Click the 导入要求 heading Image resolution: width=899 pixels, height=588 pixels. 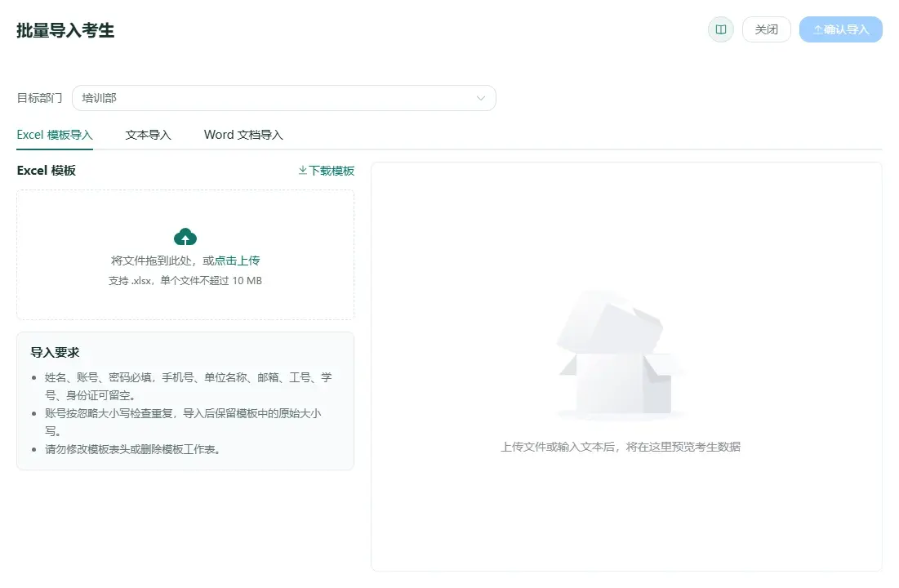[55, 352]
